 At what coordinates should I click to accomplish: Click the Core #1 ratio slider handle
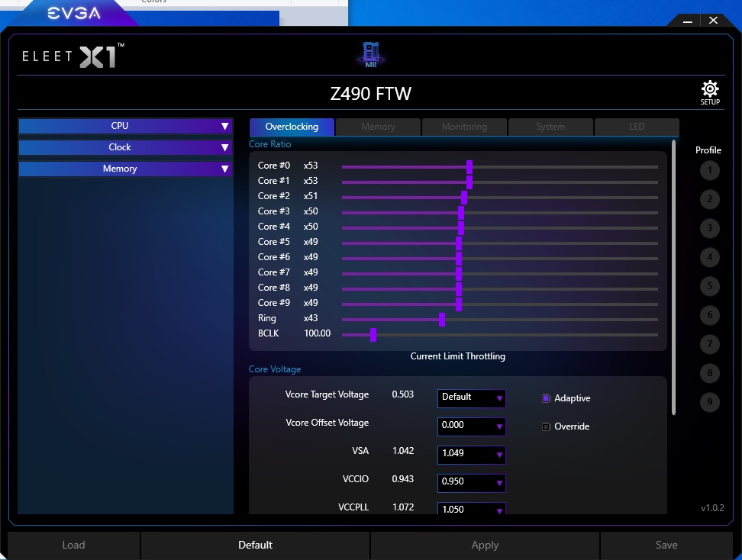tap(469, 182)
